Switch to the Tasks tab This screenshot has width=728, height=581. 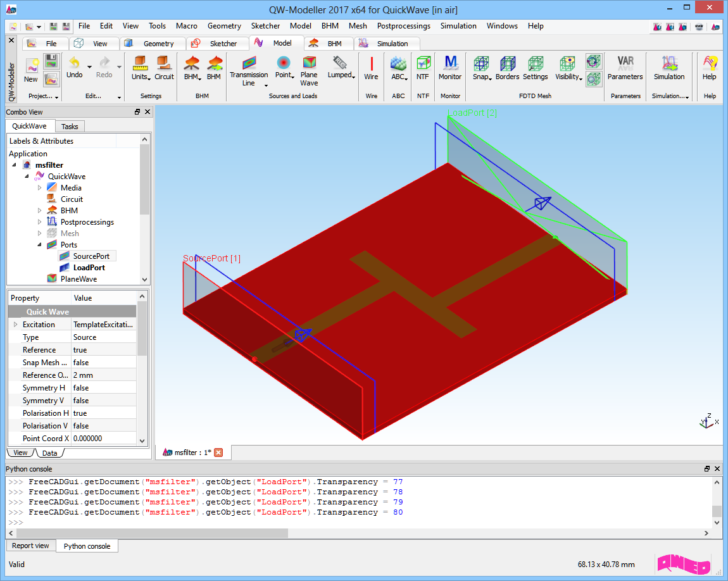click(x=70, y=126)
